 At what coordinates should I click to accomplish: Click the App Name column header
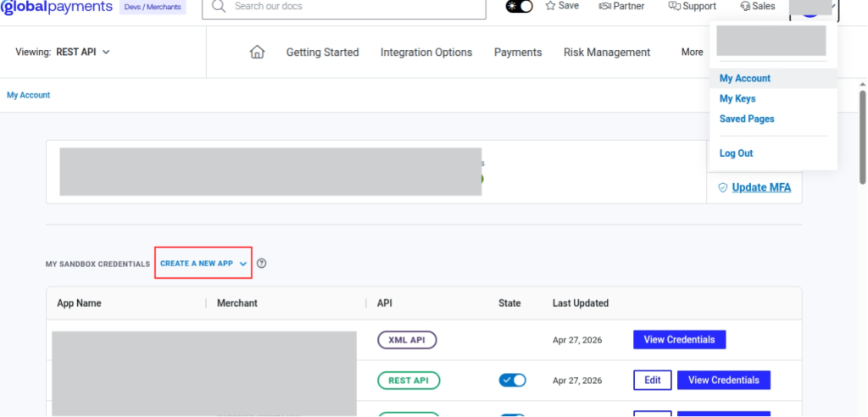click(x=79, y=303)
